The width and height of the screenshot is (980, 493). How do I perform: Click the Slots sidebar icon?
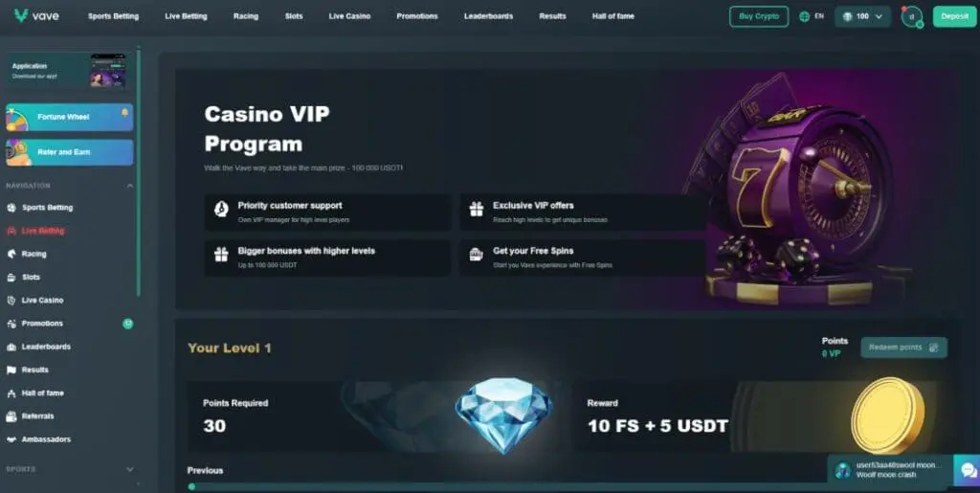pos(11,277)
